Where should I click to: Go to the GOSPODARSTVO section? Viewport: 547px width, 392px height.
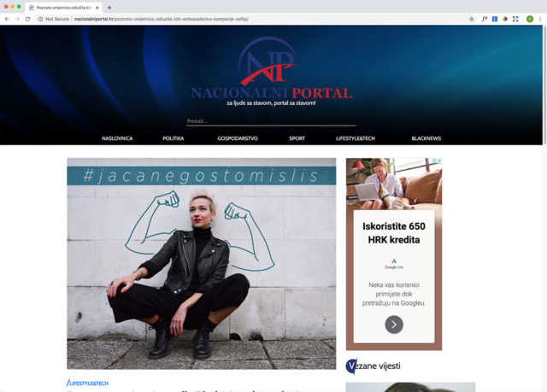coord(238,138)
